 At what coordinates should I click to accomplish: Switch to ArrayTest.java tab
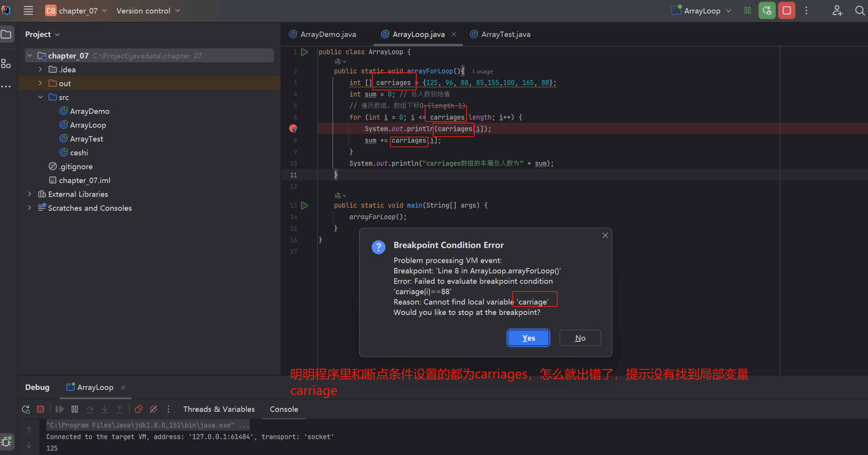tap(500, 34)
